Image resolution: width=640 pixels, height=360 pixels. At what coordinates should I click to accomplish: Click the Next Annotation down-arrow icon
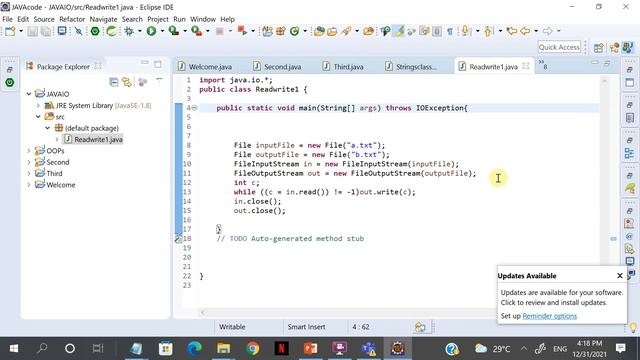click(x=465, y=31)
